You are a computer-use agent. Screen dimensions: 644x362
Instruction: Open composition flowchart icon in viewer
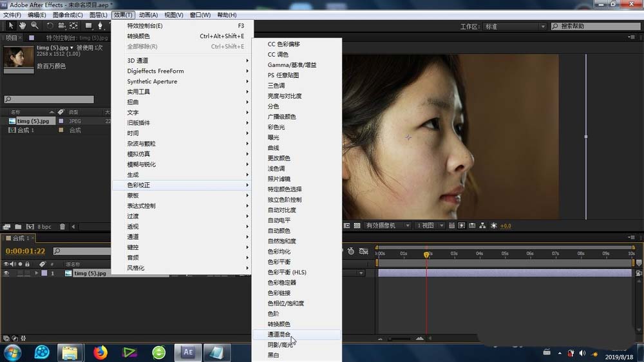click(x=482, y=225)
